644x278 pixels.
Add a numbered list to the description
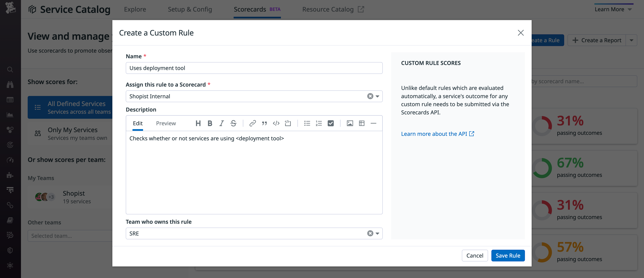pyautogui.click(x=319, y=123)
